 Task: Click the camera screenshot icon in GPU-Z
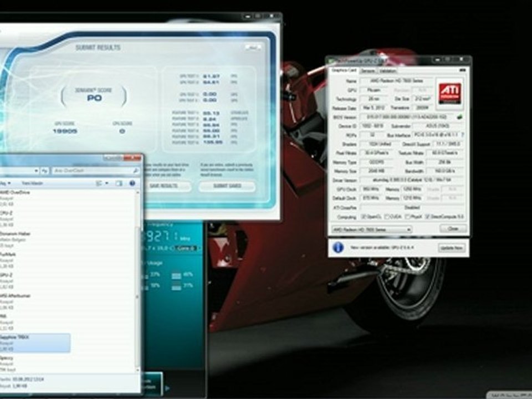point(462,70)
